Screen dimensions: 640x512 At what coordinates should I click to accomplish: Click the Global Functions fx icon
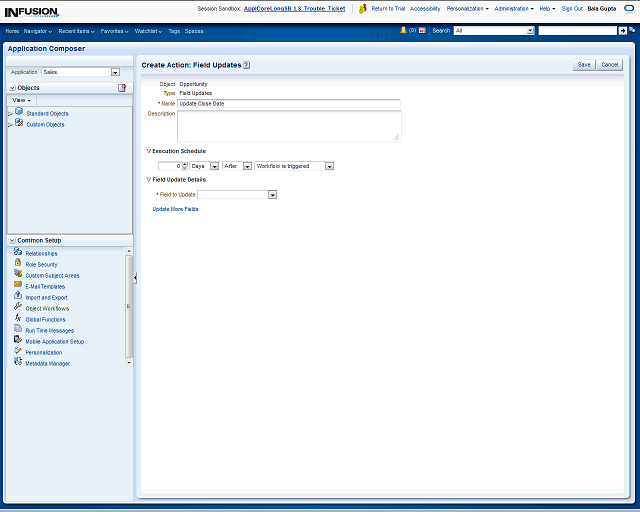tap(18, 318)
